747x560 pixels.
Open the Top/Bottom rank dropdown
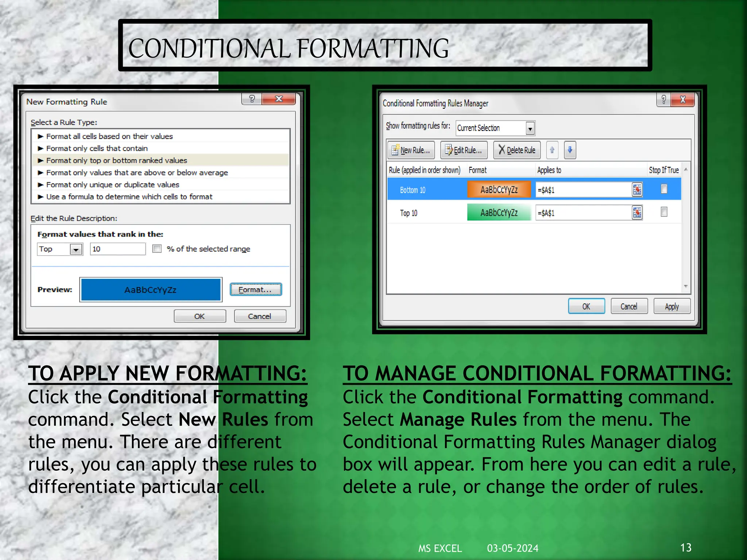pos(76,249)
